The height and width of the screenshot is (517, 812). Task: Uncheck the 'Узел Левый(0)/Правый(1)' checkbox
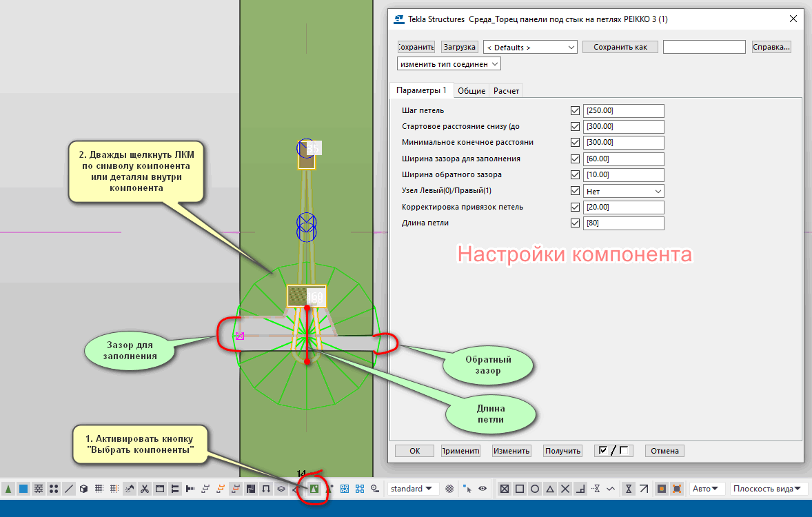tap(575, 191)
